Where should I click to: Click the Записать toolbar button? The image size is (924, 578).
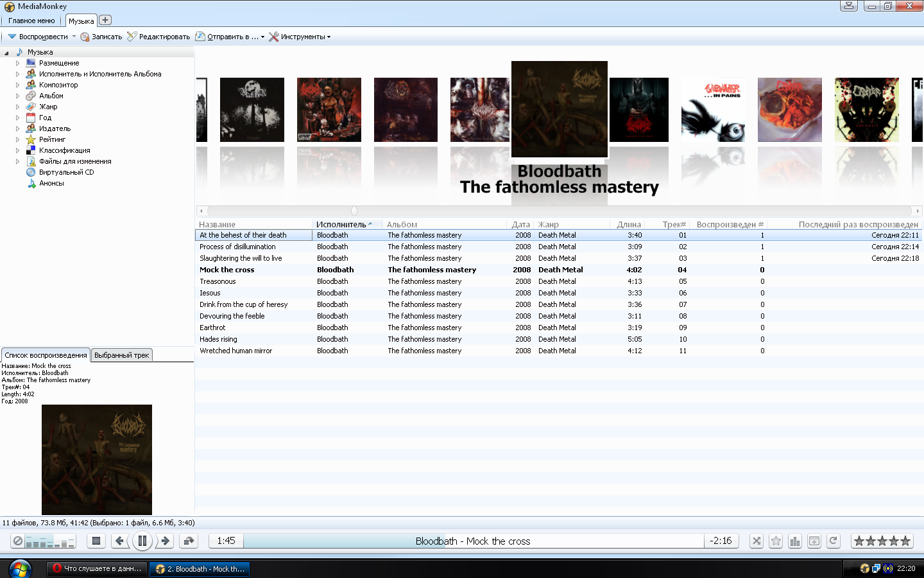101,37
